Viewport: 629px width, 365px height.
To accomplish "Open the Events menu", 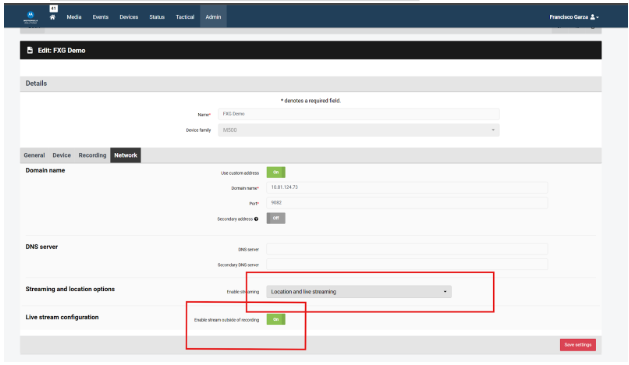I will [100, 17].
